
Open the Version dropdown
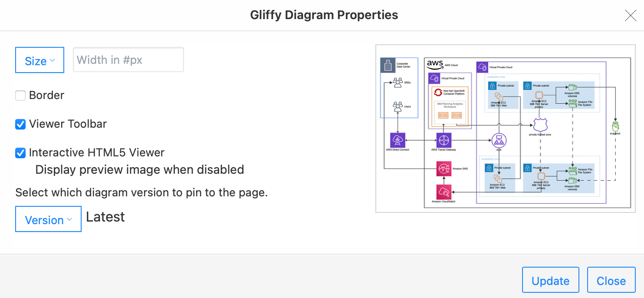coord(48,219)
